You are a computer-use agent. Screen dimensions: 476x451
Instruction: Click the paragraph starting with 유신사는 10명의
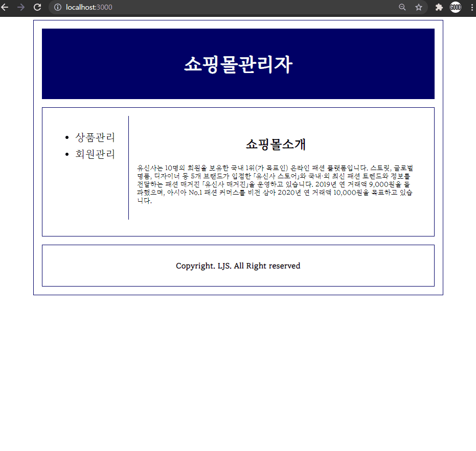pos(275,184)
